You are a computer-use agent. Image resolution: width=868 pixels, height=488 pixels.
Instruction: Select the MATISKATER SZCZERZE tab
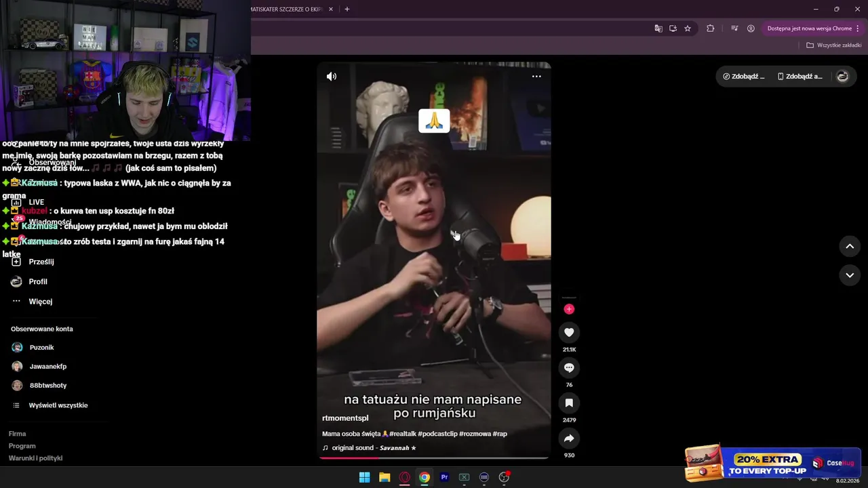click(285, 9)
